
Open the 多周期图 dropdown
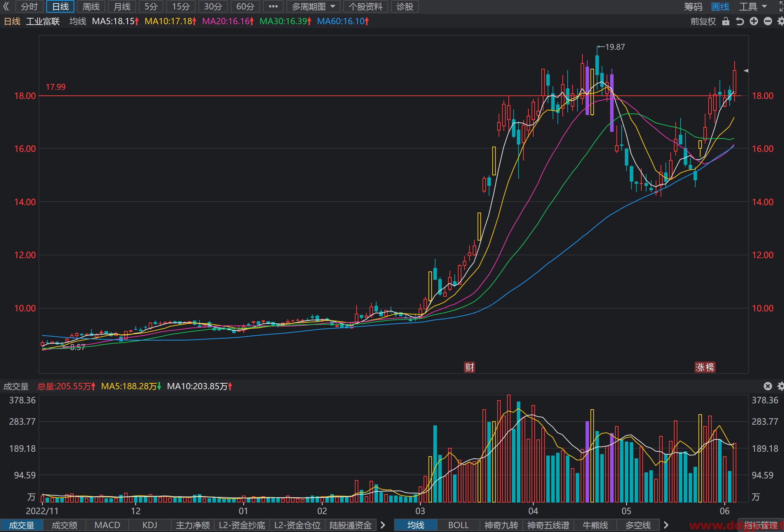pyautogui.click(x=313, y=7)
